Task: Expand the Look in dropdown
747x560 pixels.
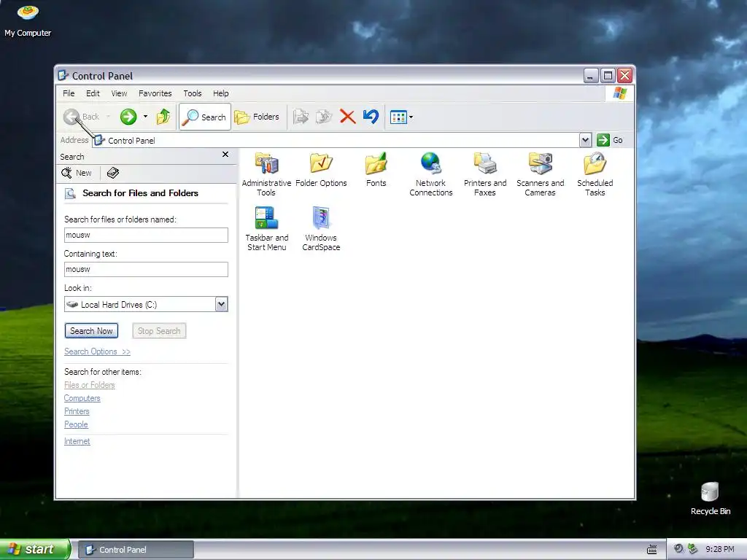Action: 221,304
